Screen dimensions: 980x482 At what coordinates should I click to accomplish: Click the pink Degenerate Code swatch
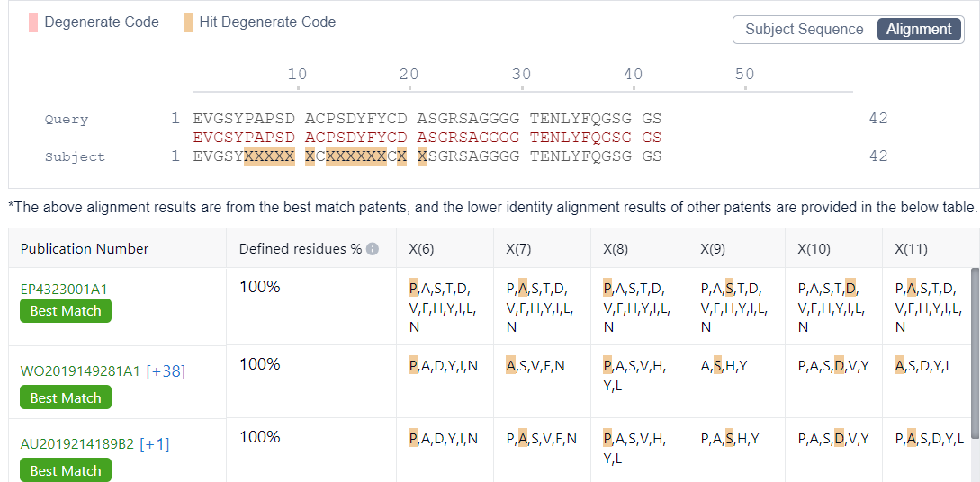(x=33, y=22)
